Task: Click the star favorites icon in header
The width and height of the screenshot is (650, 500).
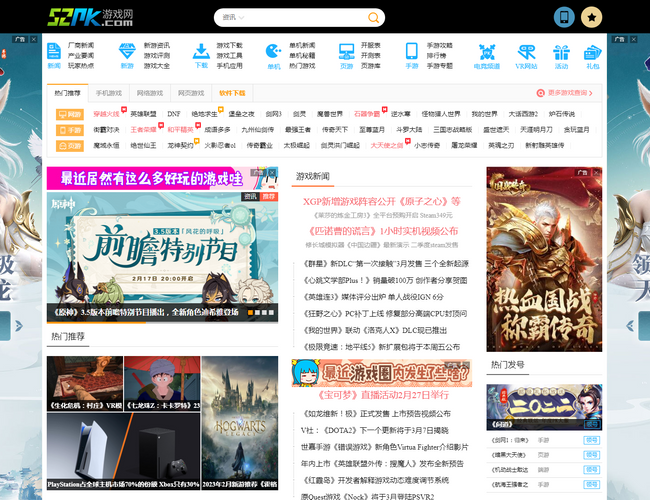Action: coord(591,17)
